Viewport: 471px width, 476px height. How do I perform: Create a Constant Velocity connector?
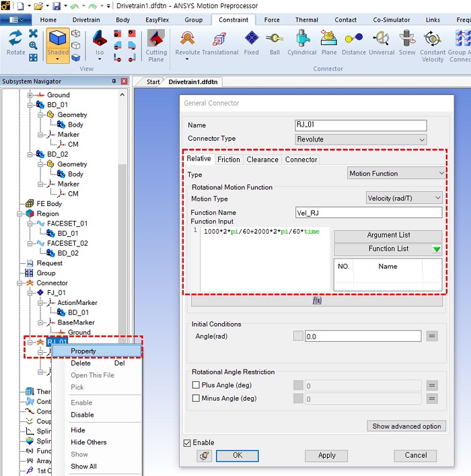[433, 46]
